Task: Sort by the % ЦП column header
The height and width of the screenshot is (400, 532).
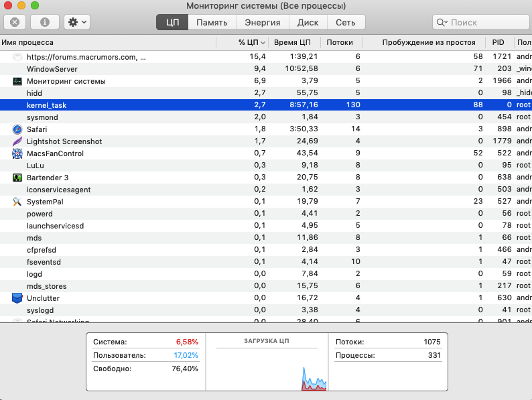Action: [x=243, y=42]
